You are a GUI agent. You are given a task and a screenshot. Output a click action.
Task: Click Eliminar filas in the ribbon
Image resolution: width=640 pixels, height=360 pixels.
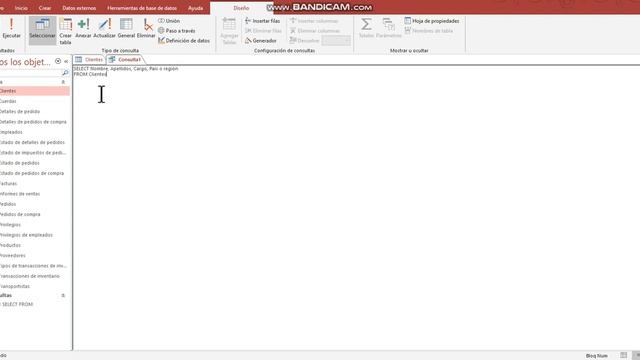point(263,31)
